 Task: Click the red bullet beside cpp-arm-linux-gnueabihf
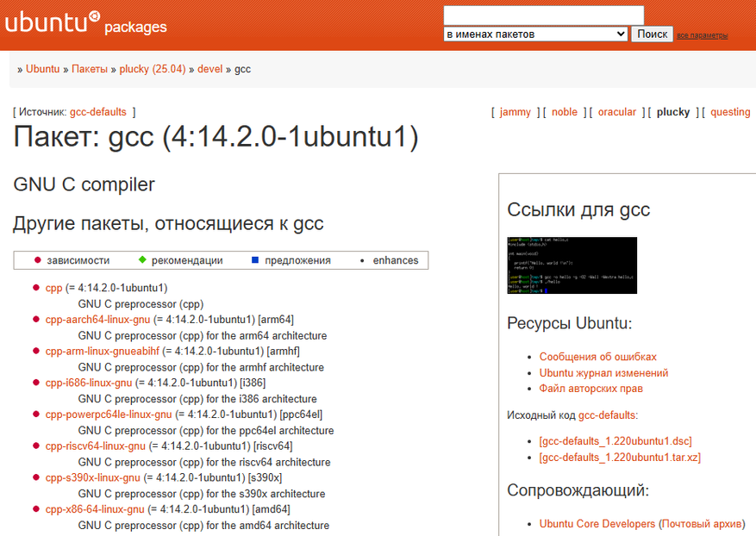pyautogui.click(x=35, y=351)
